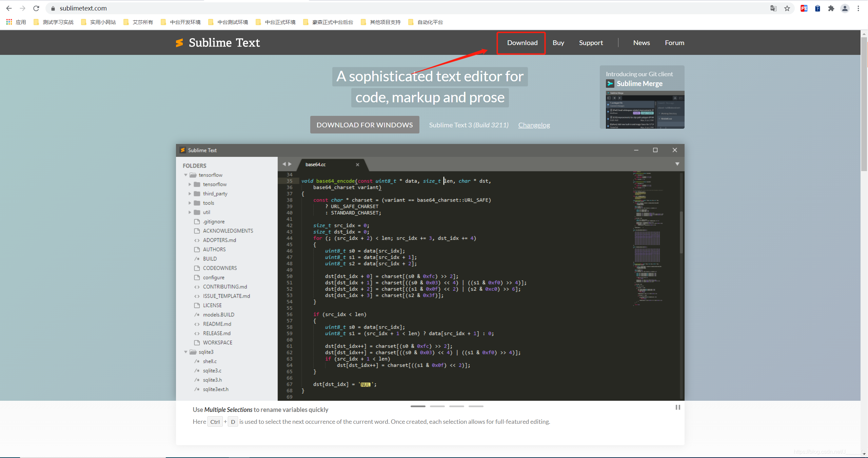Open the 中台测试环境 bookmark folder

pyautogui.click(x=228, y=22)
